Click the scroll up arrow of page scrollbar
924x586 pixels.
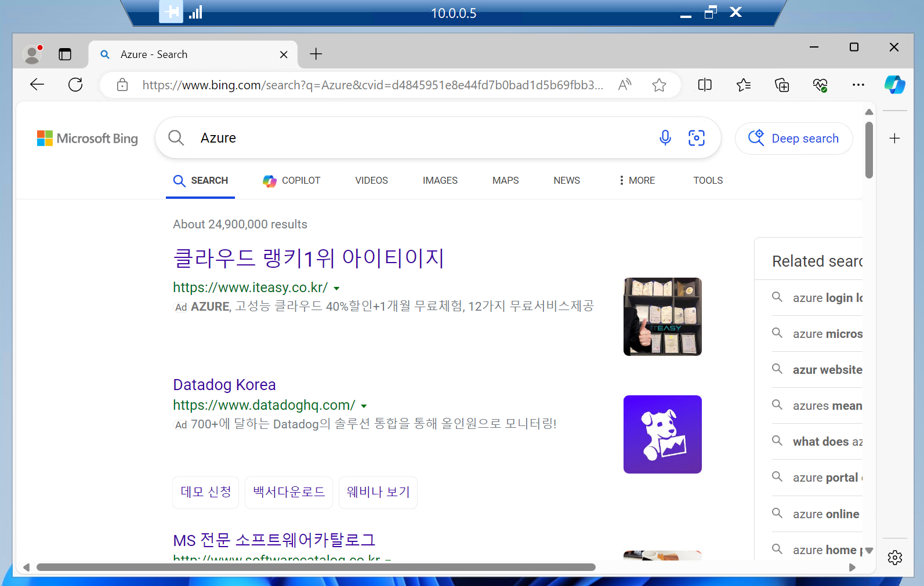coord(869,111)
